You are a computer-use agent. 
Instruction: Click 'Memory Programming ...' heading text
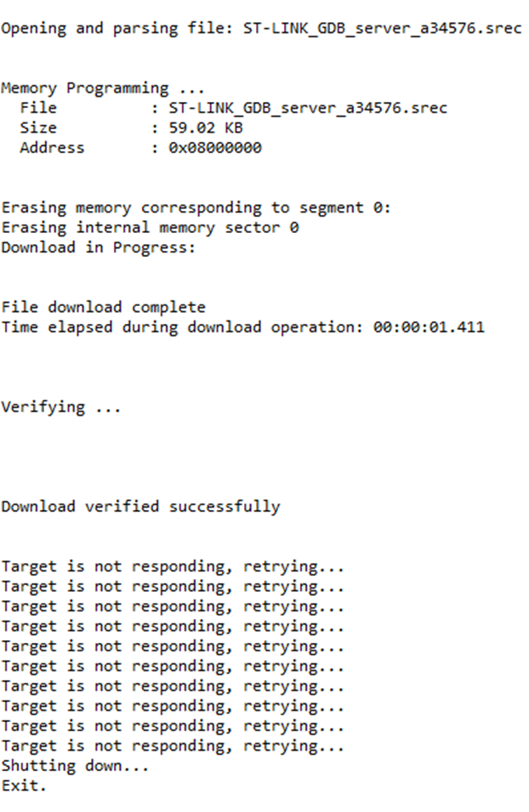pos(103,88)
